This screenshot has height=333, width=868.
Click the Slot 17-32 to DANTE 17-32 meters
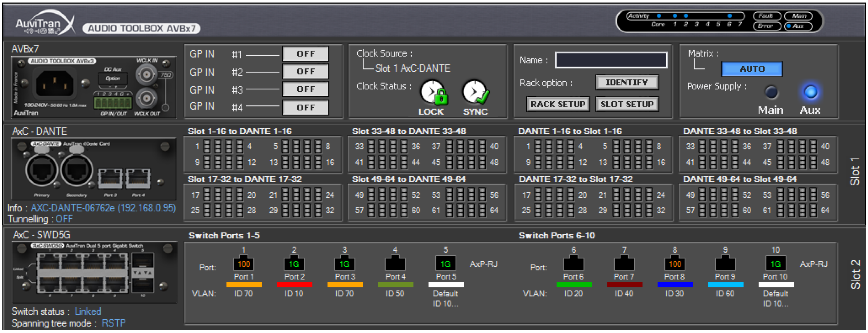(263, 202)
